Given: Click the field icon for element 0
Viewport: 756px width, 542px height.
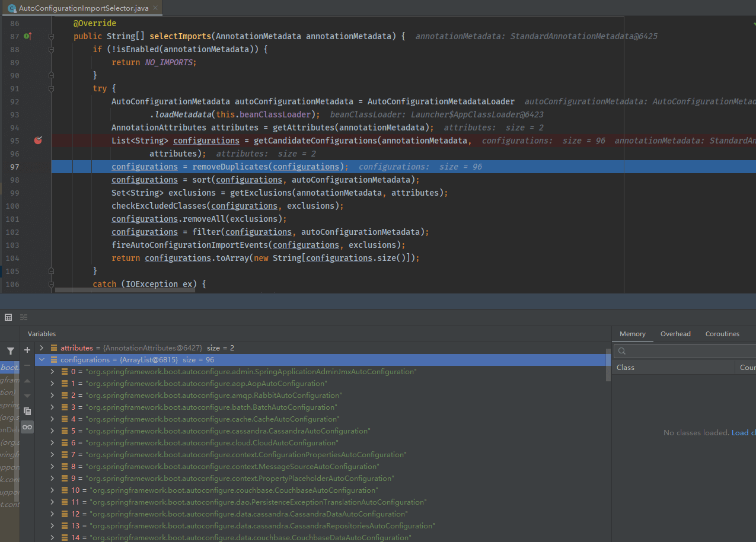Looking at the screenshot, I should point(65,372).
